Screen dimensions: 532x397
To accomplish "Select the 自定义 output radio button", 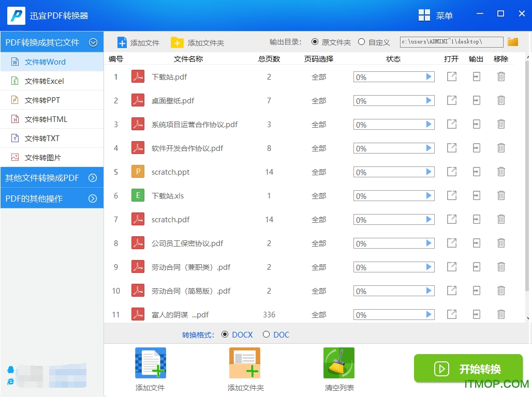I will tap(362, 42).
